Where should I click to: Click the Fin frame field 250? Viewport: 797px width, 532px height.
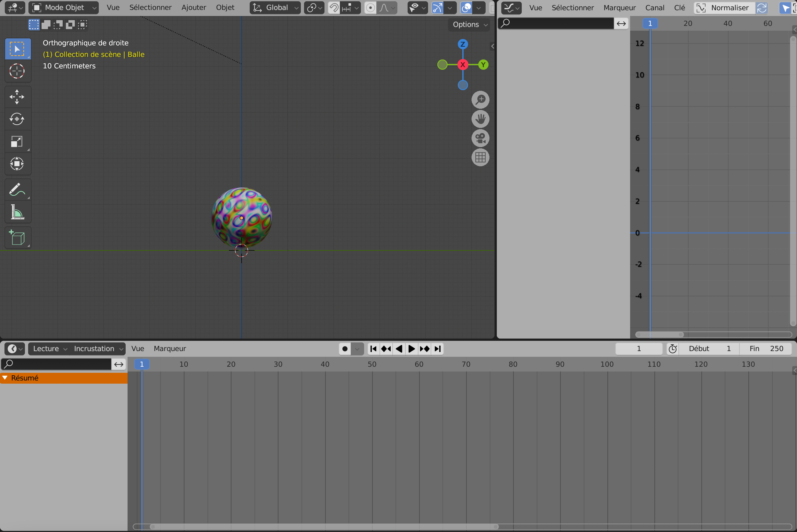[766, 349]
